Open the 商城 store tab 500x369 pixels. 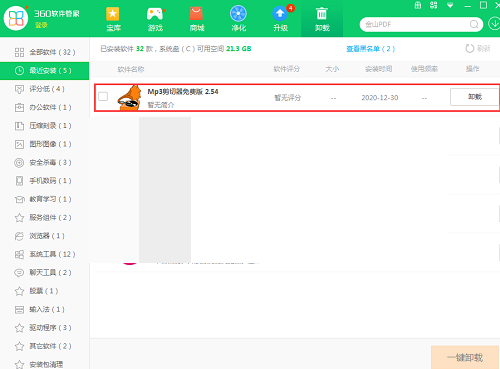197,19
